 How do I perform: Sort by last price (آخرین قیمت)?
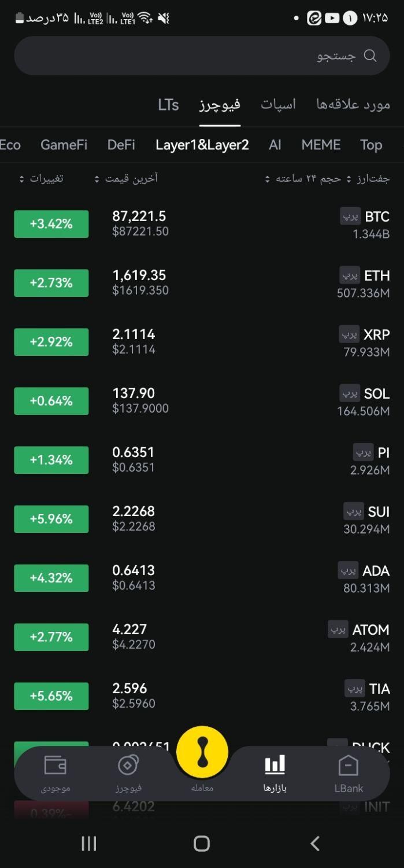[x=126, y=179]
